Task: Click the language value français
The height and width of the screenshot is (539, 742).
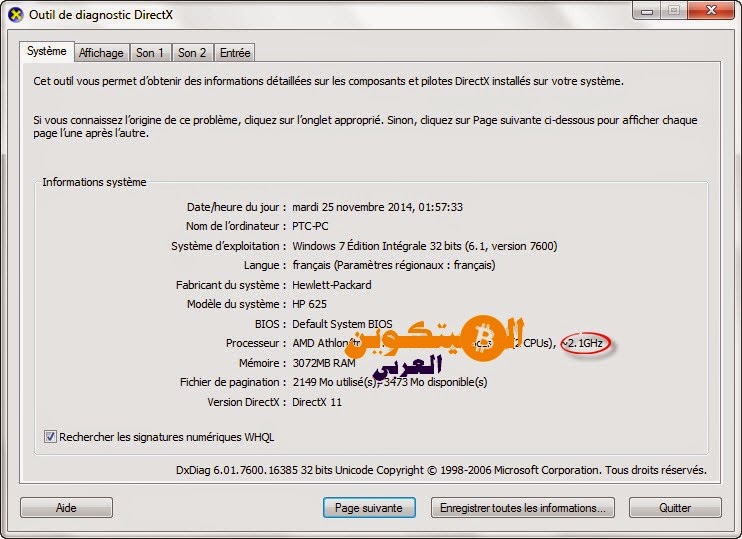Action: click(x=394, y=265)
